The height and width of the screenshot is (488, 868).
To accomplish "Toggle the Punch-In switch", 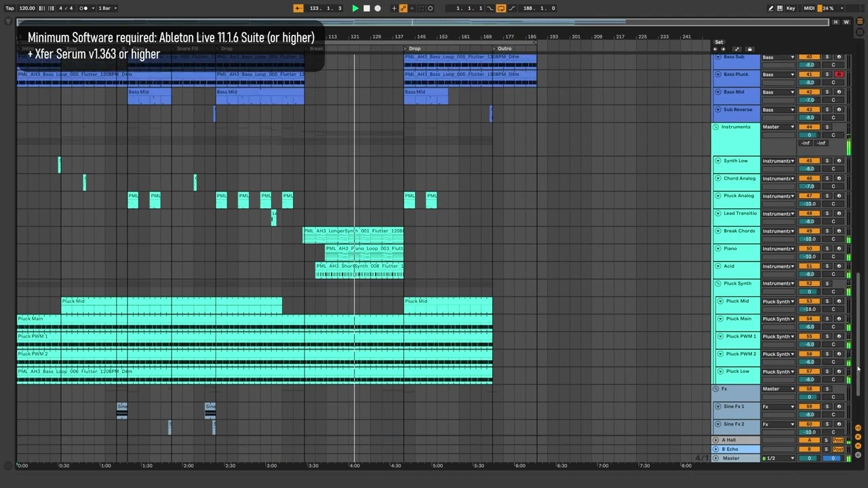I will (490, 8).
